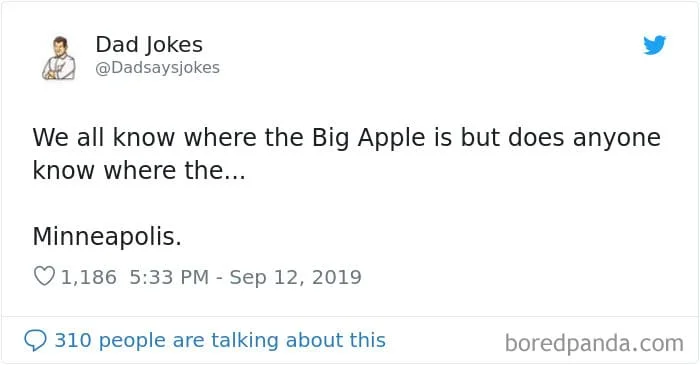Open '310 people are talking about this'
The height and width of the screenshot is (365, 700).
point(220,340)
